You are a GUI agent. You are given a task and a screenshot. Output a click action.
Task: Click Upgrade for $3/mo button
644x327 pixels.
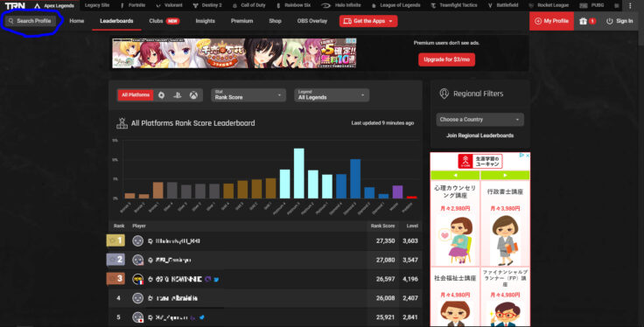(446, 59)
